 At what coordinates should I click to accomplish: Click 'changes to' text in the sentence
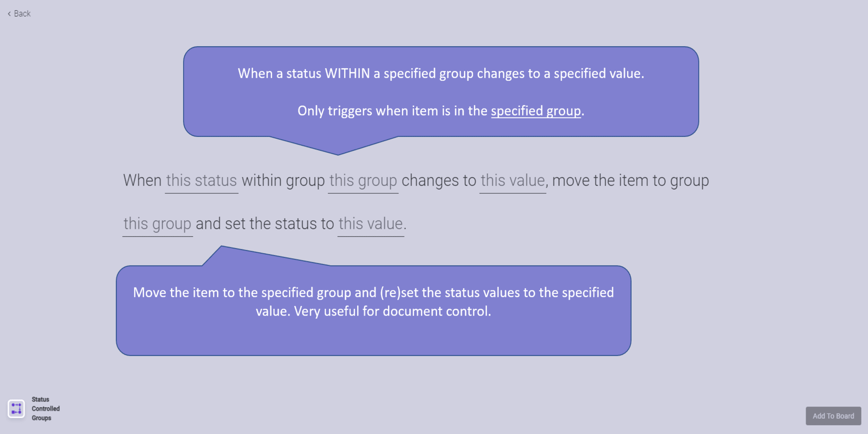click(x=439, y=181)
